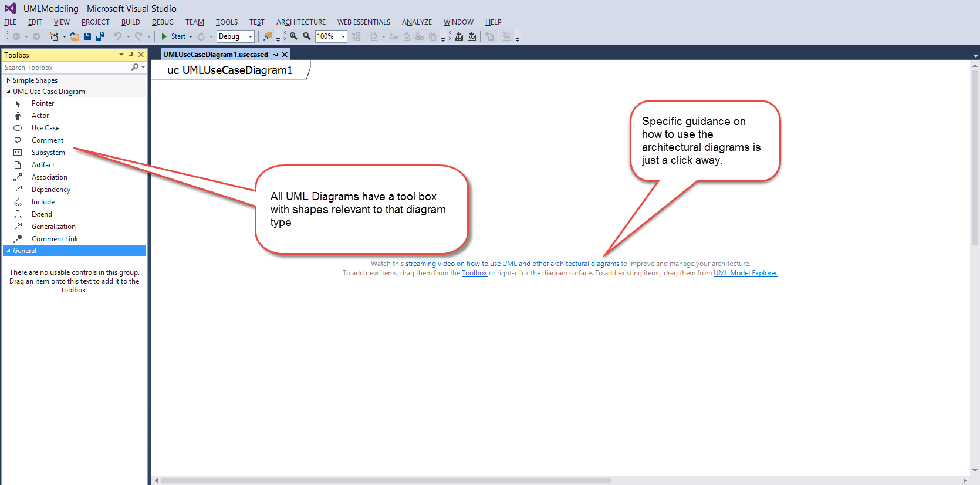Select the Association connector icon
980x485 pixels.
tap(18, 177)
